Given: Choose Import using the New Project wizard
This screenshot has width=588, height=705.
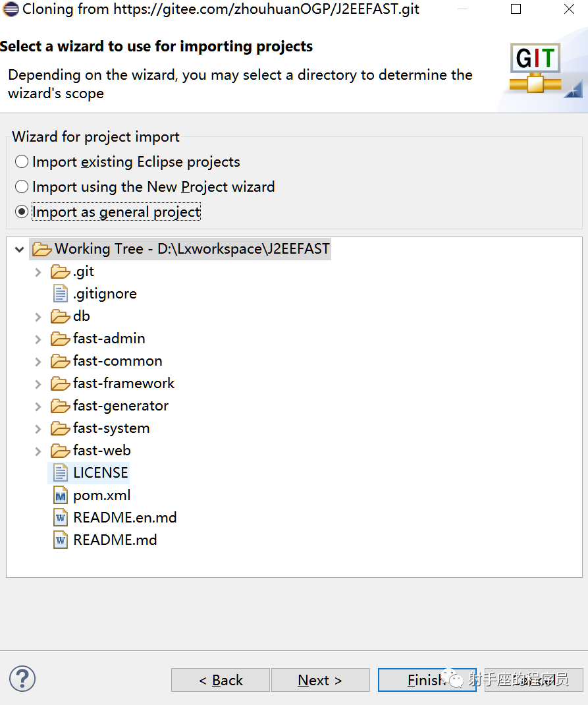Looking at the screenshot, I should coord(22,187).
